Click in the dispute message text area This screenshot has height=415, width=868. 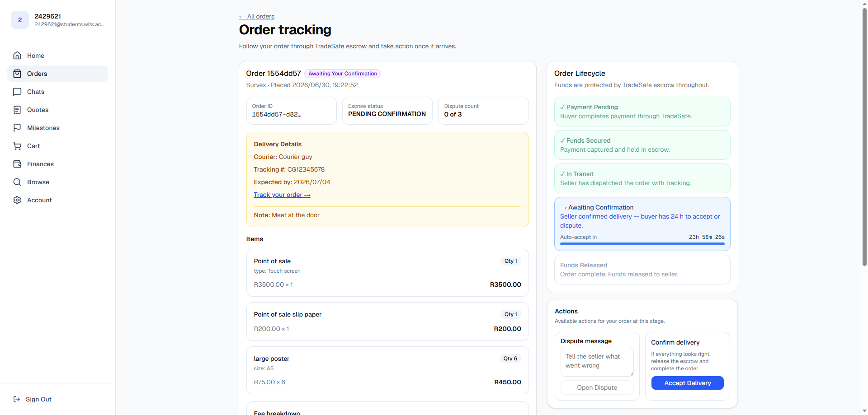[597, 362]
